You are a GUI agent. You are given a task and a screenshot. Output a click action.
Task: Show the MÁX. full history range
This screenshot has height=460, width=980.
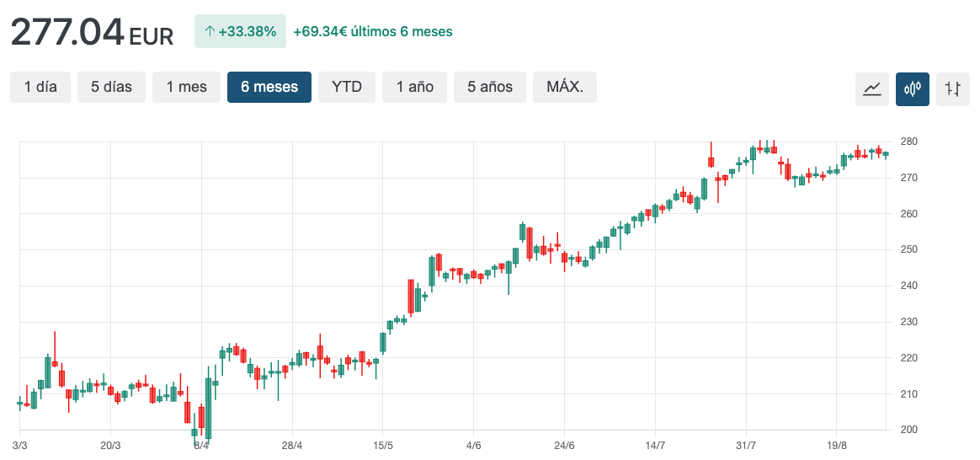(565, 87)
